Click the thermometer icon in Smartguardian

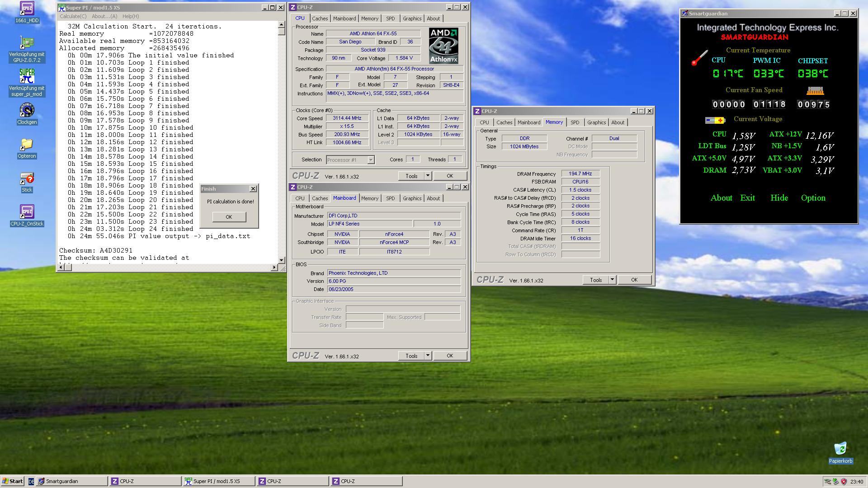pos(699,58)
